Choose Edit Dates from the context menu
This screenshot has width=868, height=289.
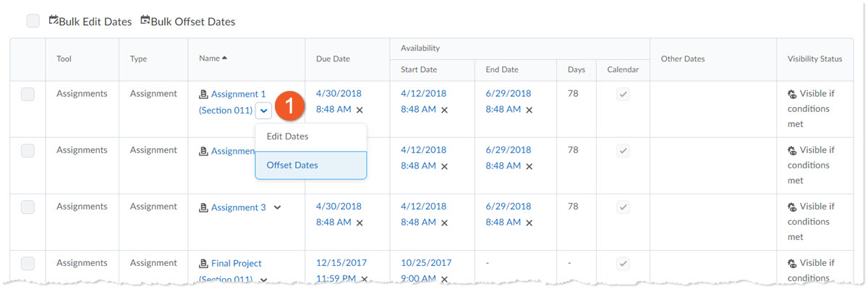(287, 137)
